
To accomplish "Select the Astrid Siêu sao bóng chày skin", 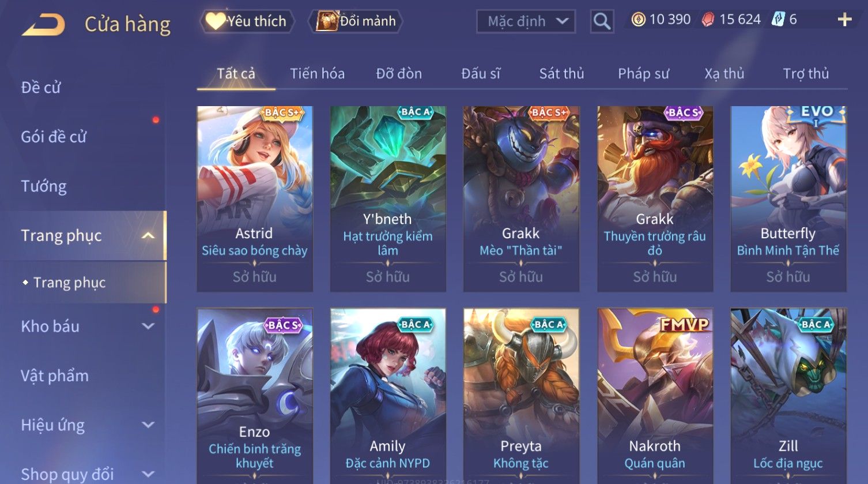I will click(x=255, y=198).
